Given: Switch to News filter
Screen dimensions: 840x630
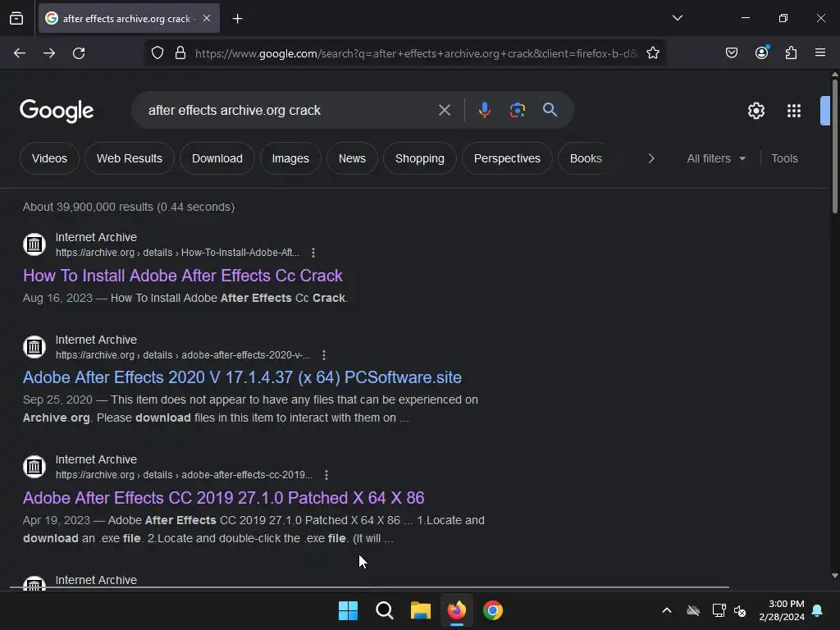Looking at the screenshot, I should [x=352, y=158].
